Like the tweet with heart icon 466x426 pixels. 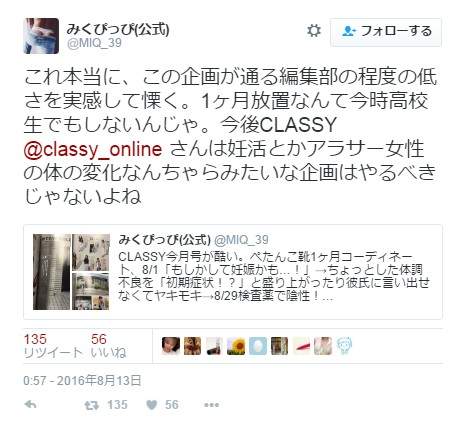(152, 405)
